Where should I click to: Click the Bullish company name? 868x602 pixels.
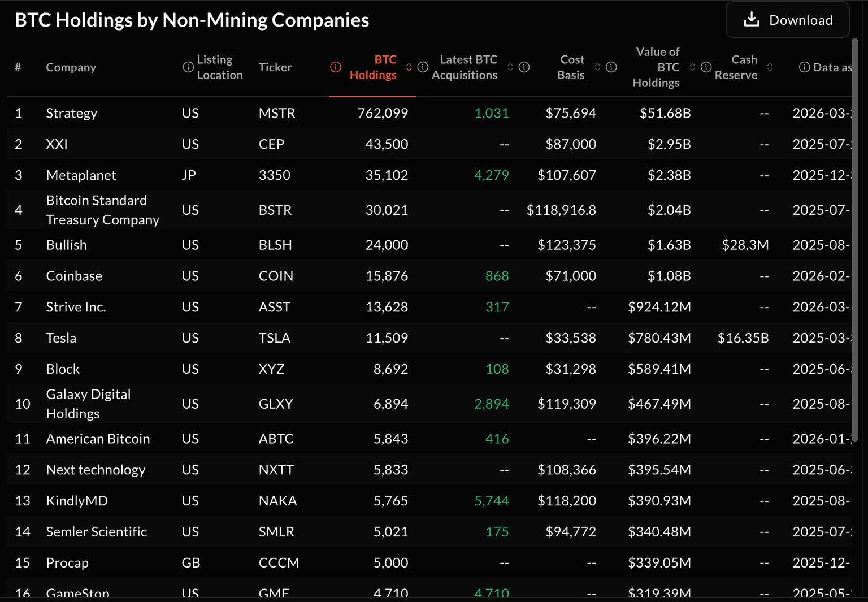67,245
